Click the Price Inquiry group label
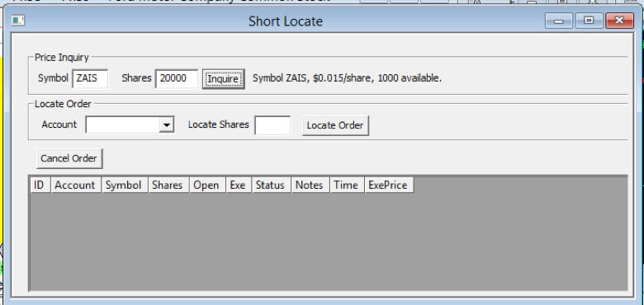 coord(62,58)
